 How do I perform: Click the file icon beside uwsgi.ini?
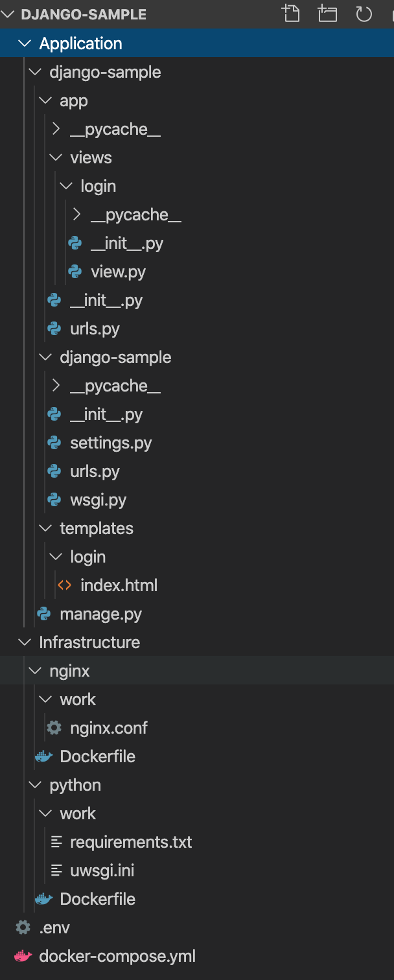coord(57,870)
